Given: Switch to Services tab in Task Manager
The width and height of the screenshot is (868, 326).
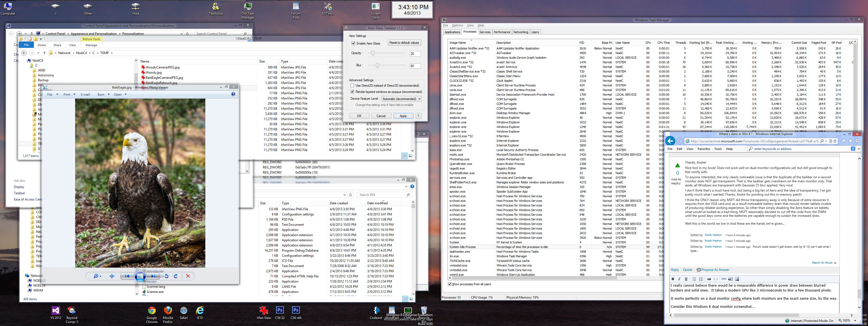Looking at the screenshot, I should click(x=485, y=32).
